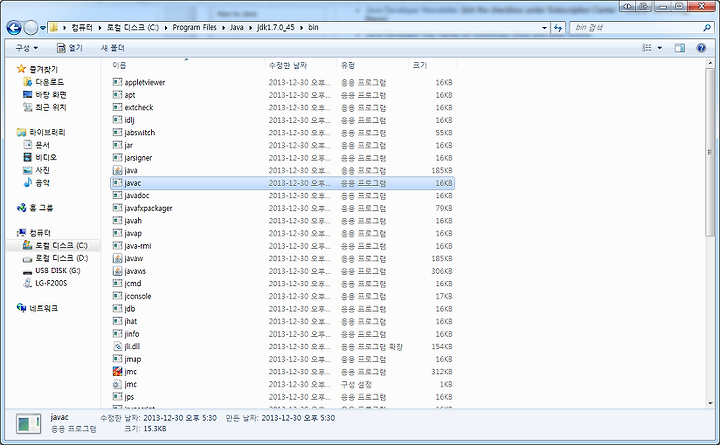Select the jar file name
Viewport: 720px width, 445px height.
click(129, 145)
